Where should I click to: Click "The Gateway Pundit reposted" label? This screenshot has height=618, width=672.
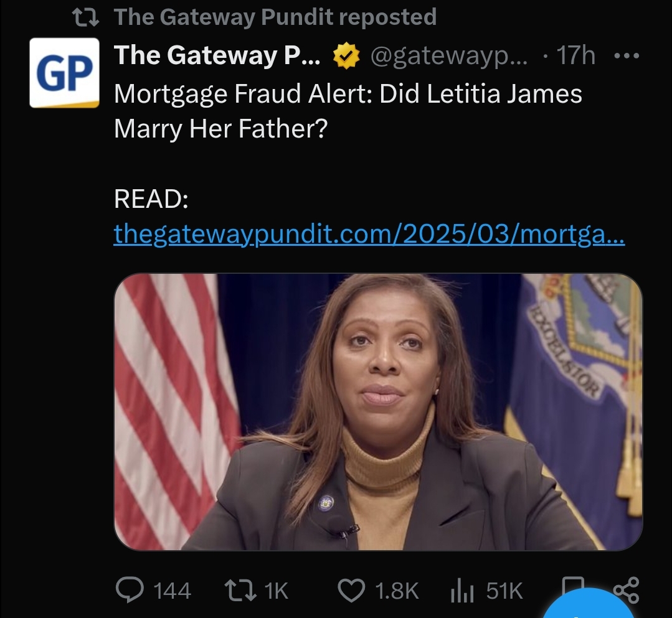click(x=275, y=17)
